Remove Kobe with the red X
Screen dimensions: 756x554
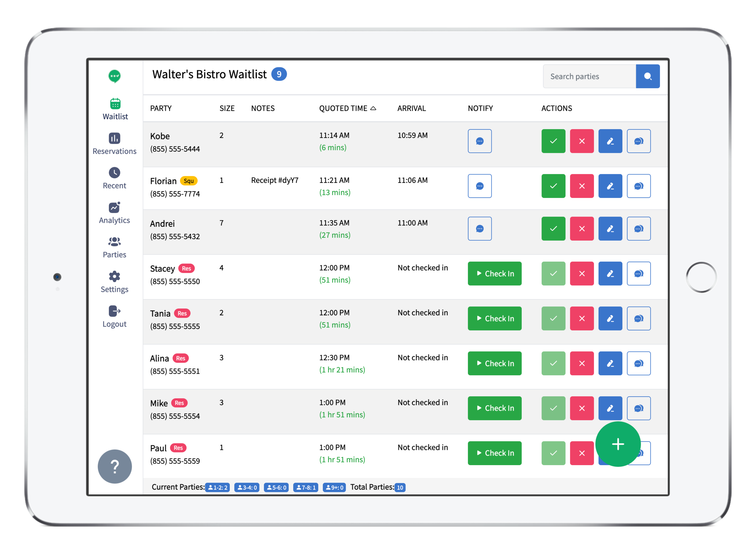pos(582,141)
